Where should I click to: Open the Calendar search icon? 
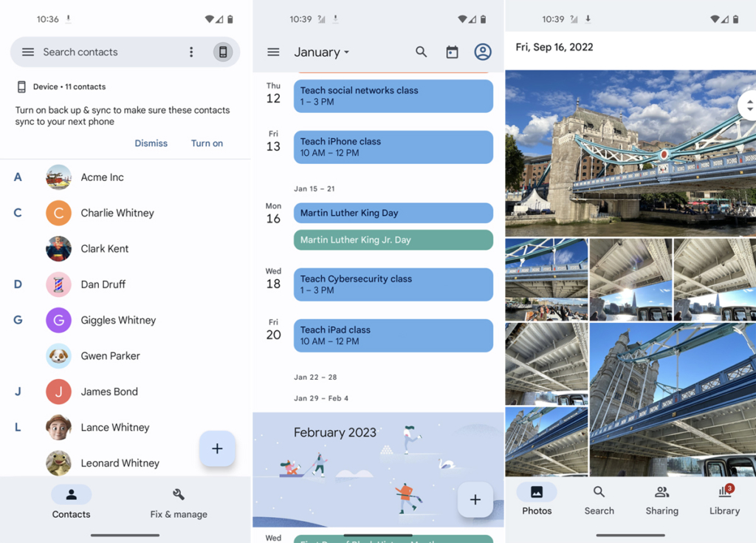pos(422,52)
